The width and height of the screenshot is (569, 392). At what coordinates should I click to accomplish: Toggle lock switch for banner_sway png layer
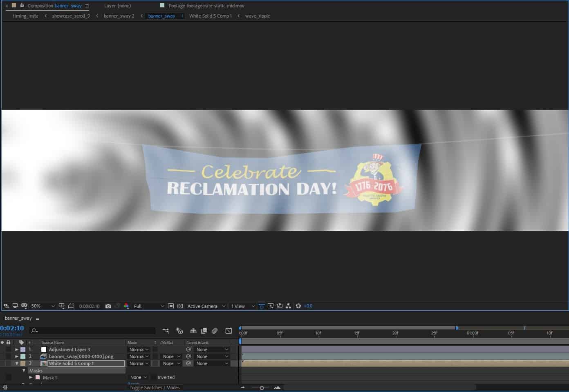pyautogui.click(x=8, y=356)
